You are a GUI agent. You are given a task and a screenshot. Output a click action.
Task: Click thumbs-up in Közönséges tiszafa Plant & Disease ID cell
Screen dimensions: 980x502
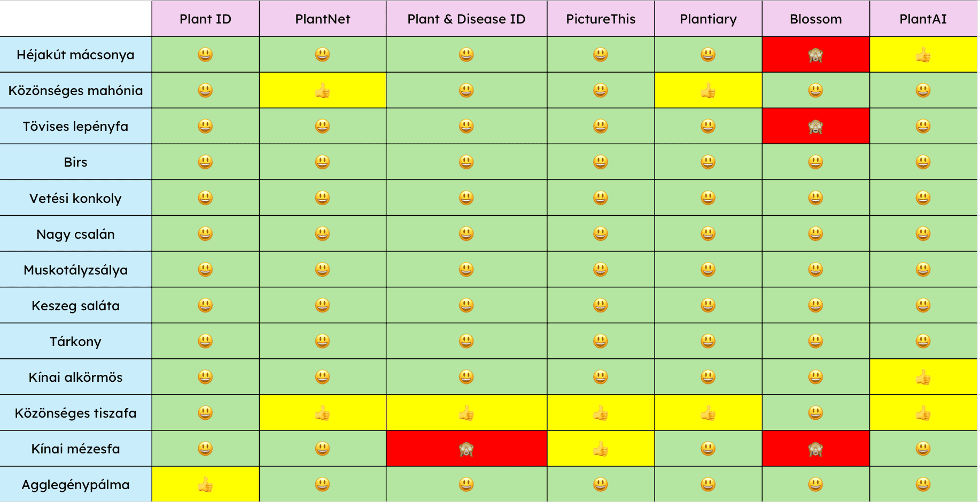click(466, 413)
